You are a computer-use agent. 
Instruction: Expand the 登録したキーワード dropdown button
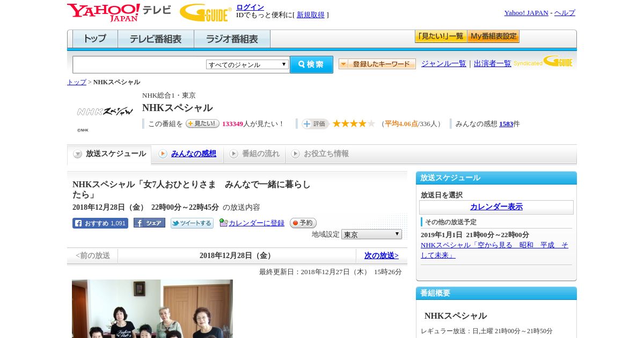pos(377,64)
